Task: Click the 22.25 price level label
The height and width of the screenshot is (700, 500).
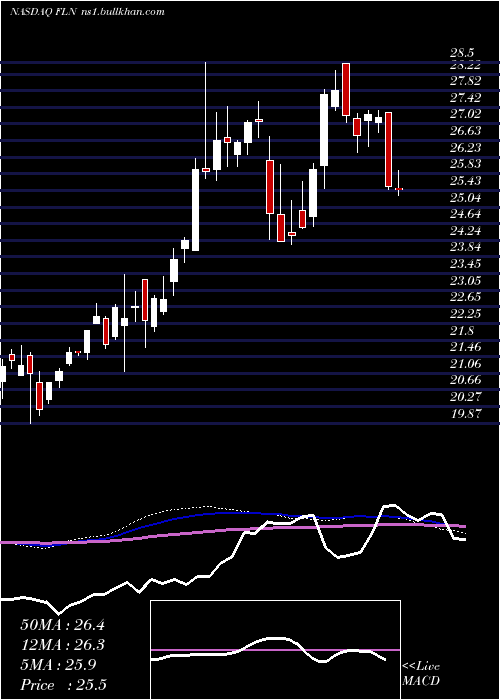Action: [467, 314]
